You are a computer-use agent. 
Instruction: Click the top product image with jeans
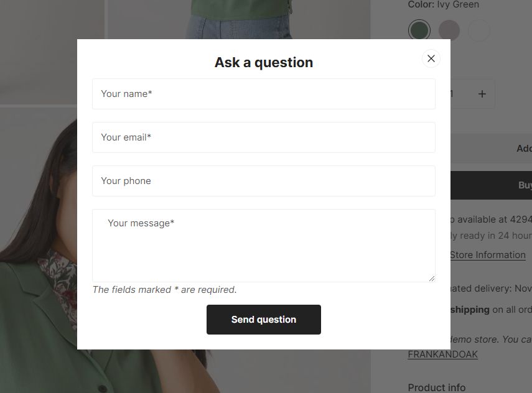click(x=239, y=19)
